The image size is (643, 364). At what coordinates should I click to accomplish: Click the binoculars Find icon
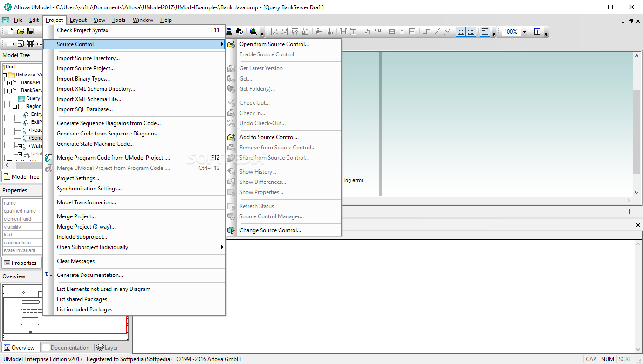click(240, 32)
